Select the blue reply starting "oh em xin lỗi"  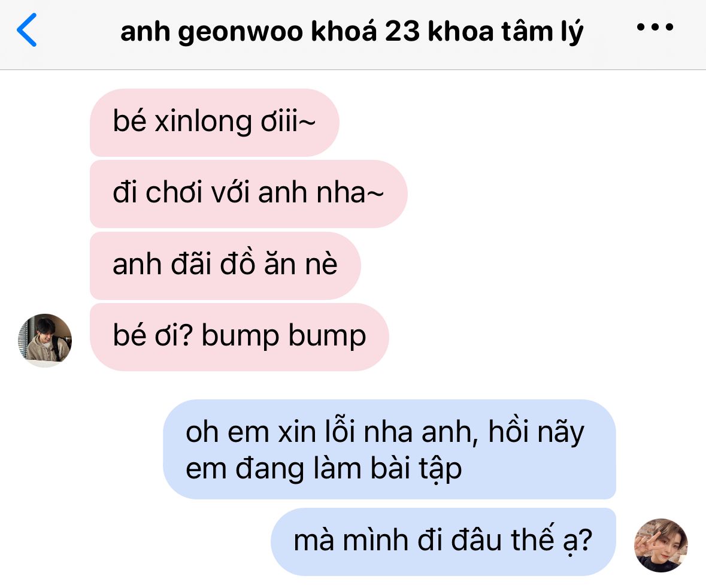tap(389, 449)
